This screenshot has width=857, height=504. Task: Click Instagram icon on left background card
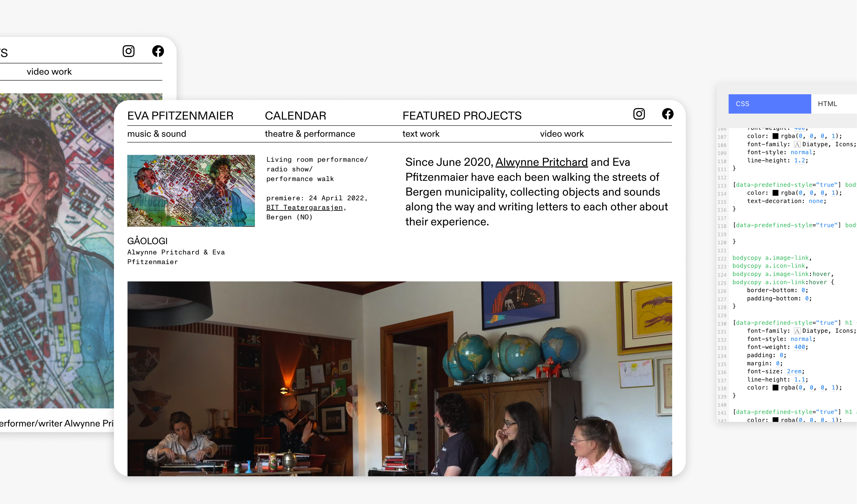point(128,51)
